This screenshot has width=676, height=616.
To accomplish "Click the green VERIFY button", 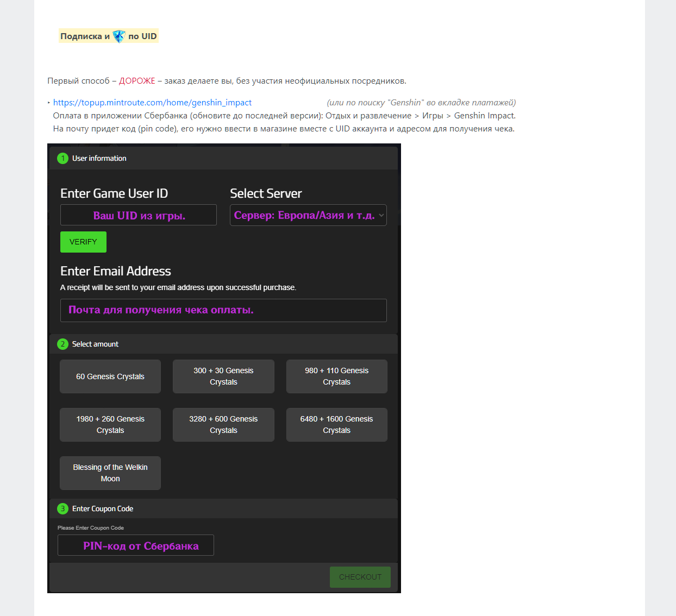I will (x=83, y=242).
